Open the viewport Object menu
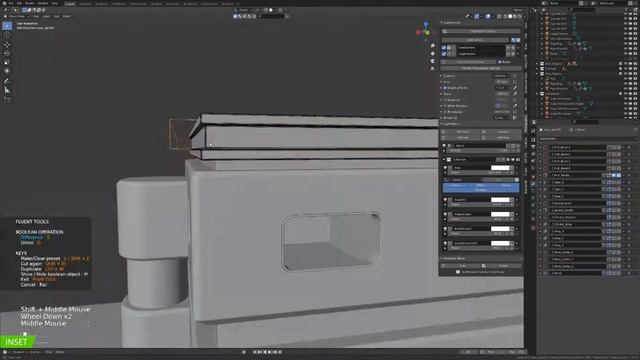 tap(67, 16)
